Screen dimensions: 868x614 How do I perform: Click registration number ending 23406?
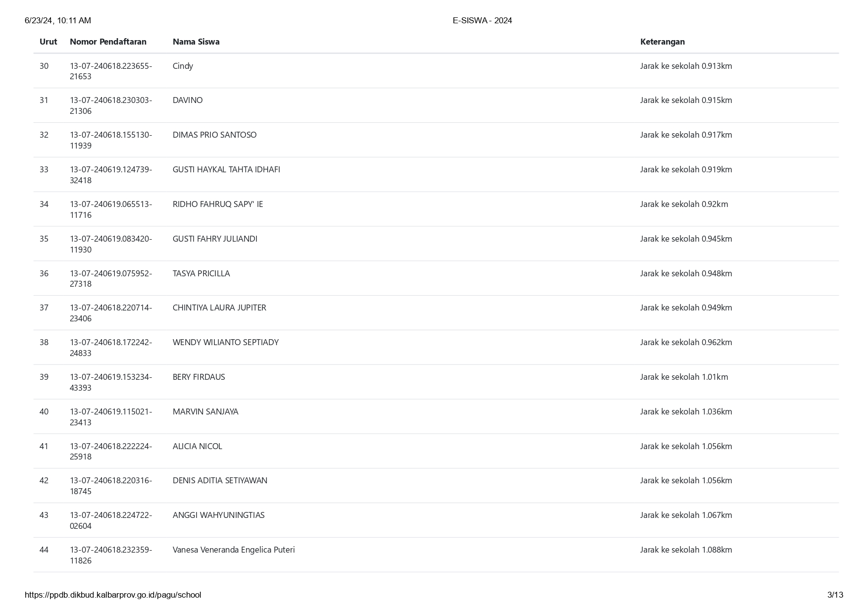111,313
